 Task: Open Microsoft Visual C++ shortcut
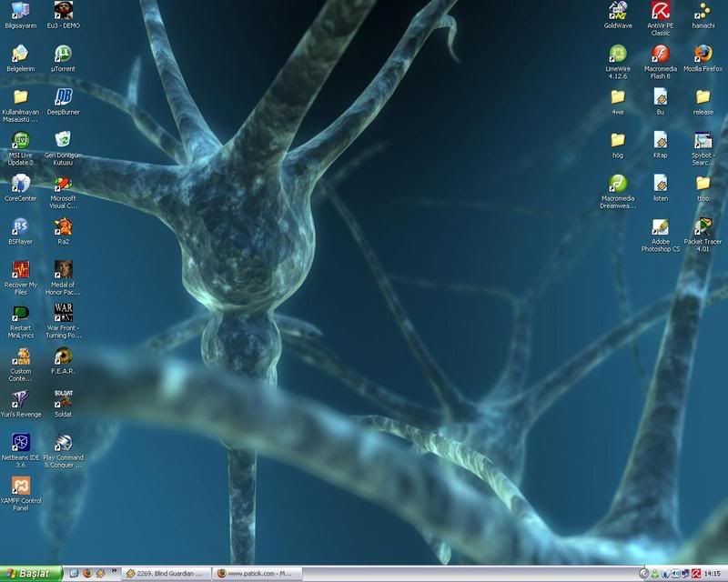pyautogui.click(x=63, y=192)
